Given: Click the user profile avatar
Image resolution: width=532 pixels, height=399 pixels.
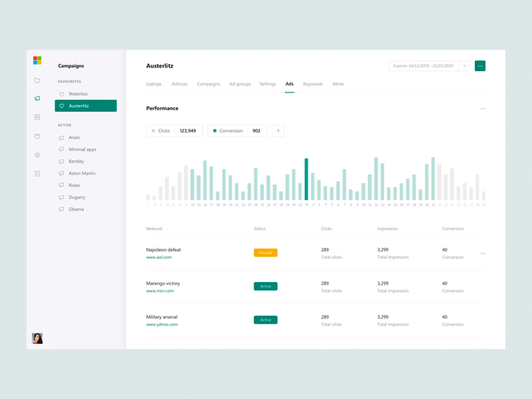Looking at the screenshot, I should pos(37,338).
